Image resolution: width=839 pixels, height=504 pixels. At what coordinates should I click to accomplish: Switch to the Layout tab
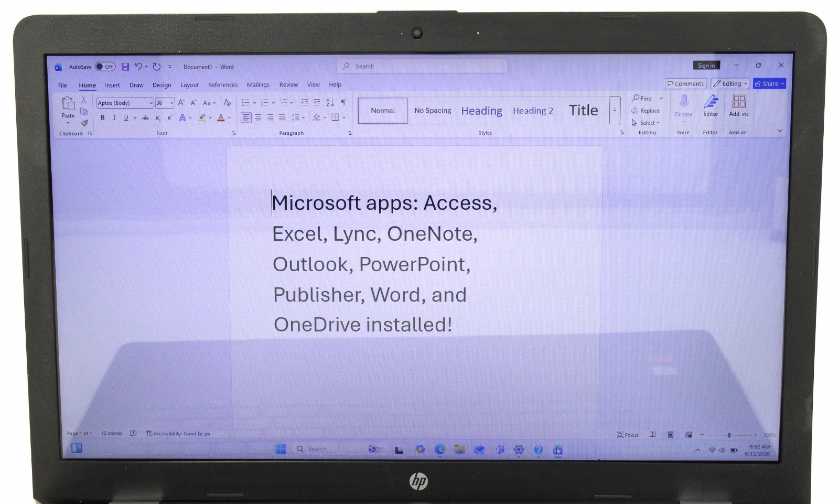(x=190, y=85)
